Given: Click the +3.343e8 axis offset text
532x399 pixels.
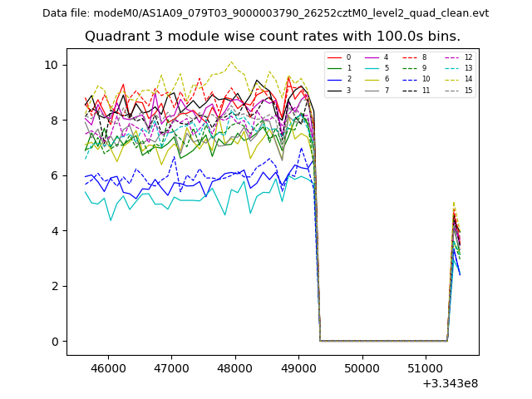Looking at the screenshot, I should pyautogui.click(x=451, y=383).
